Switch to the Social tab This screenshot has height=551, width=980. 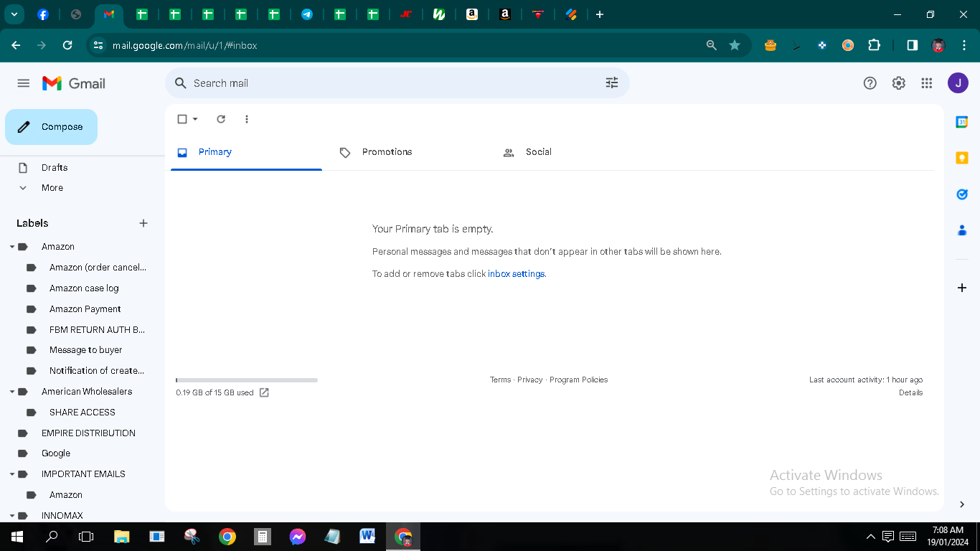click(x=572, y=152)
